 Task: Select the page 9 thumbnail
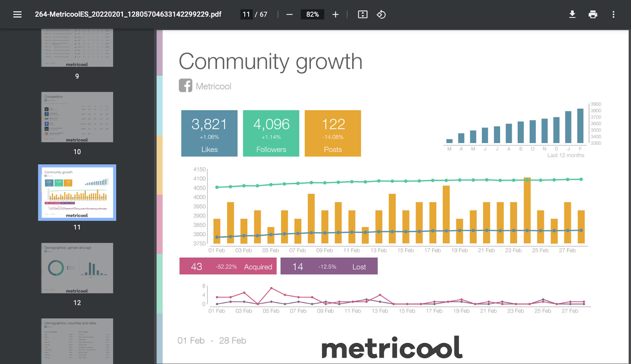point(77,47)
